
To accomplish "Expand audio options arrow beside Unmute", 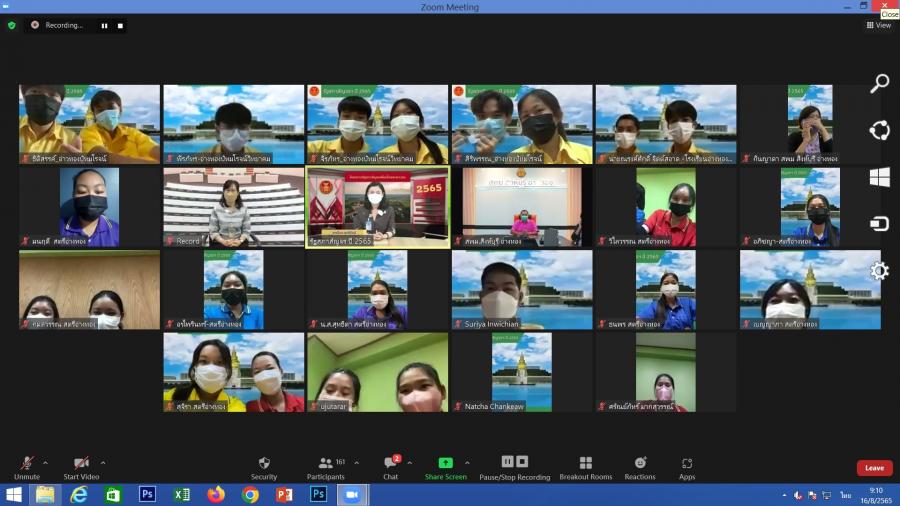I will pos(45,463).
